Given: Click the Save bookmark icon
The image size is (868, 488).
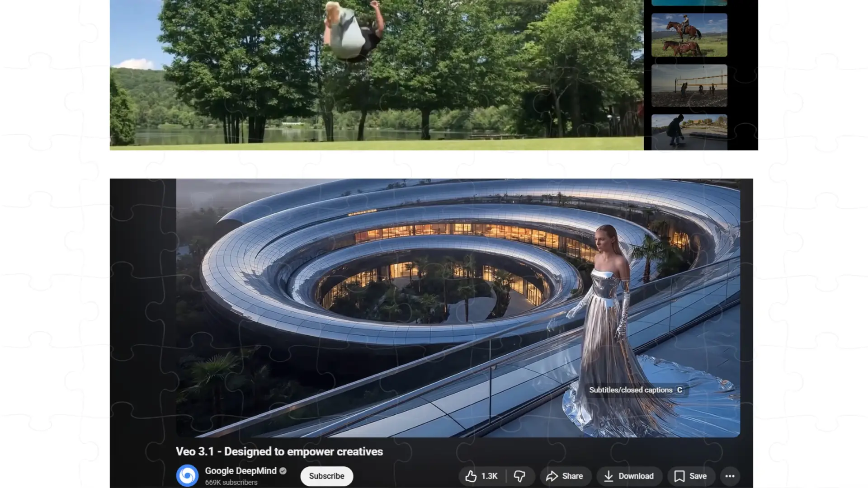Looking at the screenshot, I should point(679,476).
